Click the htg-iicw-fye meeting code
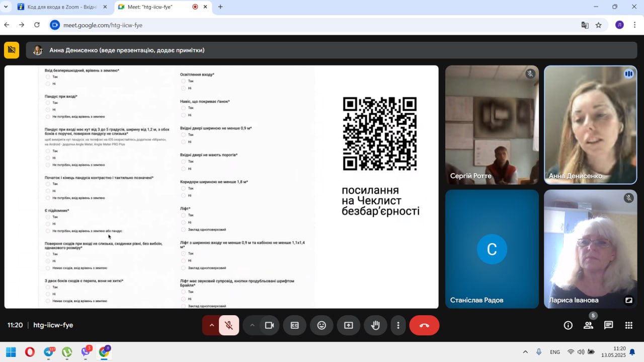Image resolution: width=644 pixels, height=362 pixels. point(53,325)
